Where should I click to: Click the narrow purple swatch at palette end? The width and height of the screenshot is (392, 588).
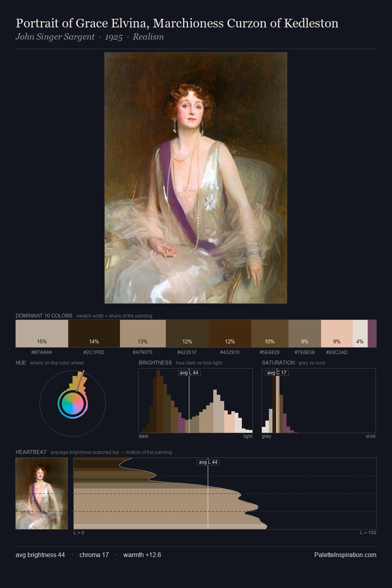pyautogui.click(x=372, y=334)
